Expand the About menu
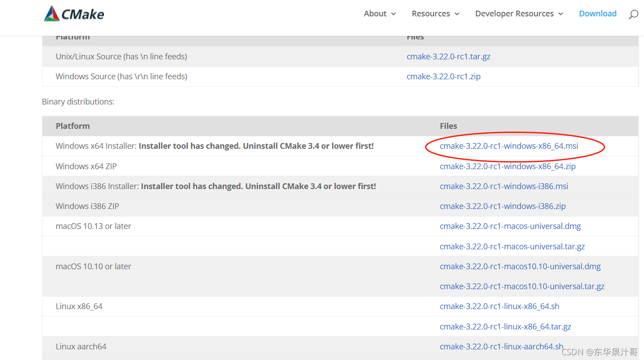 tap(380, 14)
